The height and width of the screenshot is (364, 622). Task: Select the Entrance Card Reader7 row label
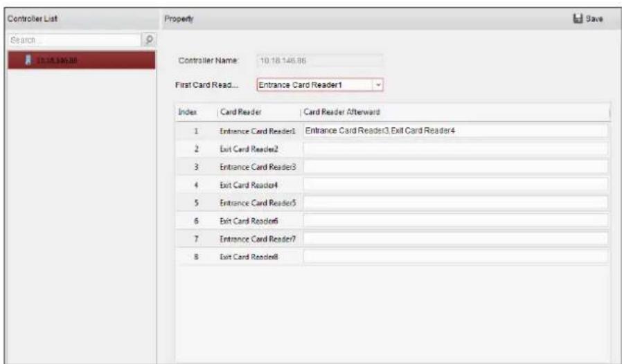(258, 239)
